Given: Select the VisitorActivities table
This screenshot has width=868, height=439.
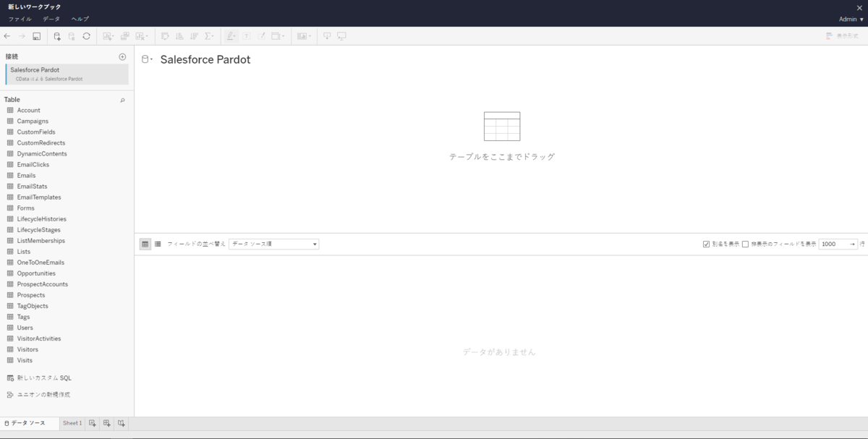Looking at the screenshot, I should point(39,338).
